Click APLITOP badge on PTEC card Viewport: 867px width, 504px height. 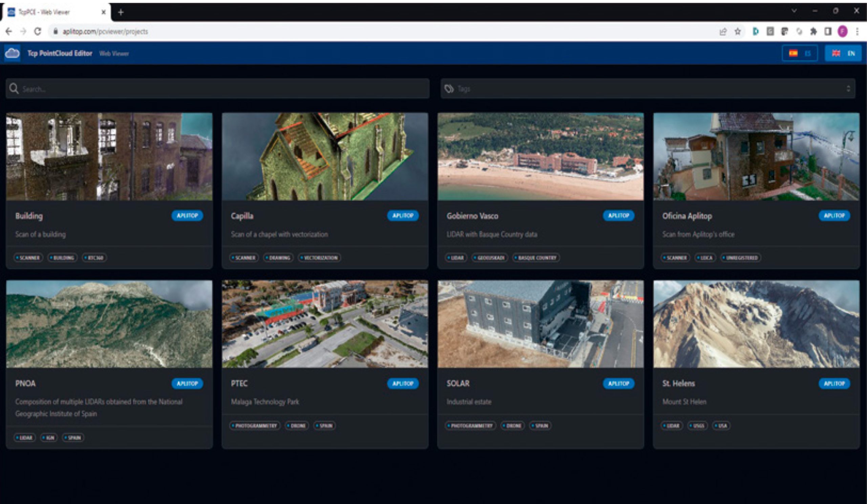pyautogui.click(x=403, y=383)
